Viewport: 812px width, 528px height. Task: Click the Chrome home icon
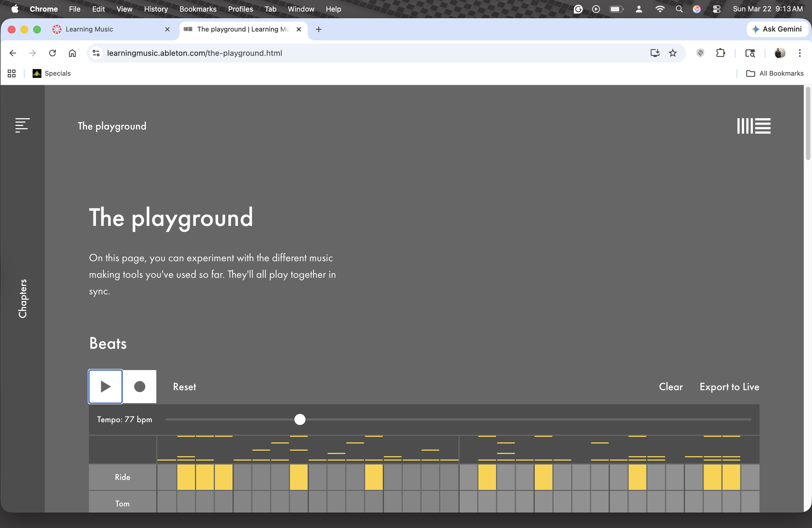(72, 53)
